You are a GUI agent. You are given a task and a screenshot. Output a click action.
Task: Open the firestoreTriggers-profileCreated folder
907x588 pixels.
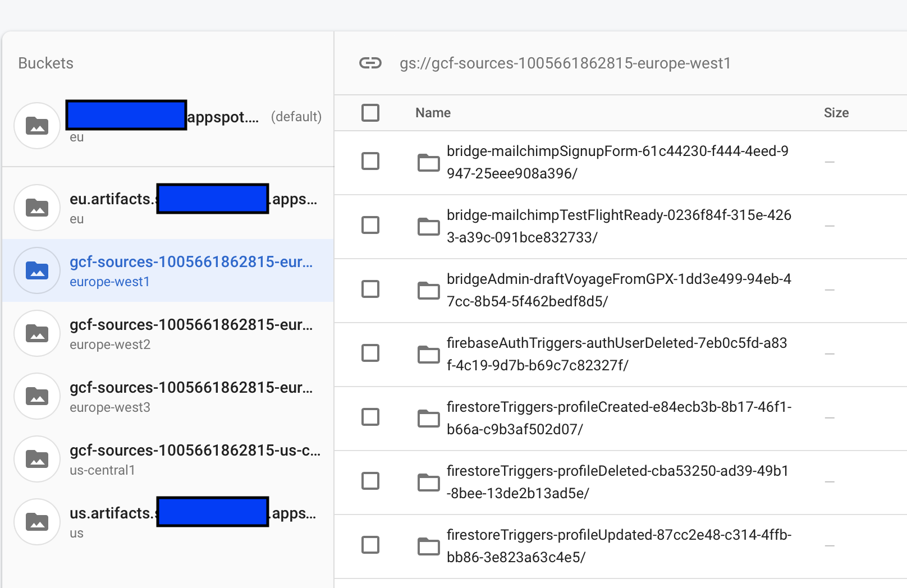pos(619,418)
